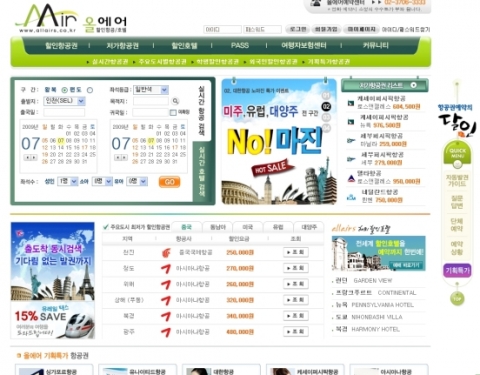Click the Delta logo beside the 950,000원 fare

coord(351,179)
